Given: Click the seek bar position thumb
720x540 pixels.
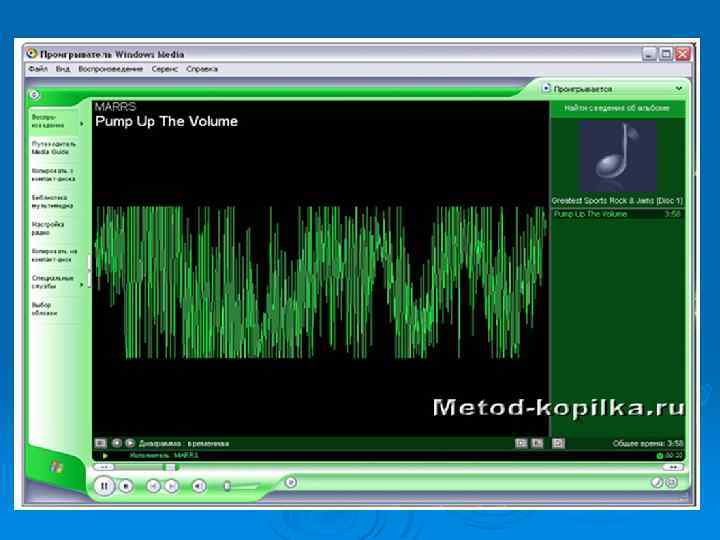Looking at the screenshot, I should [x=170, y=467].
